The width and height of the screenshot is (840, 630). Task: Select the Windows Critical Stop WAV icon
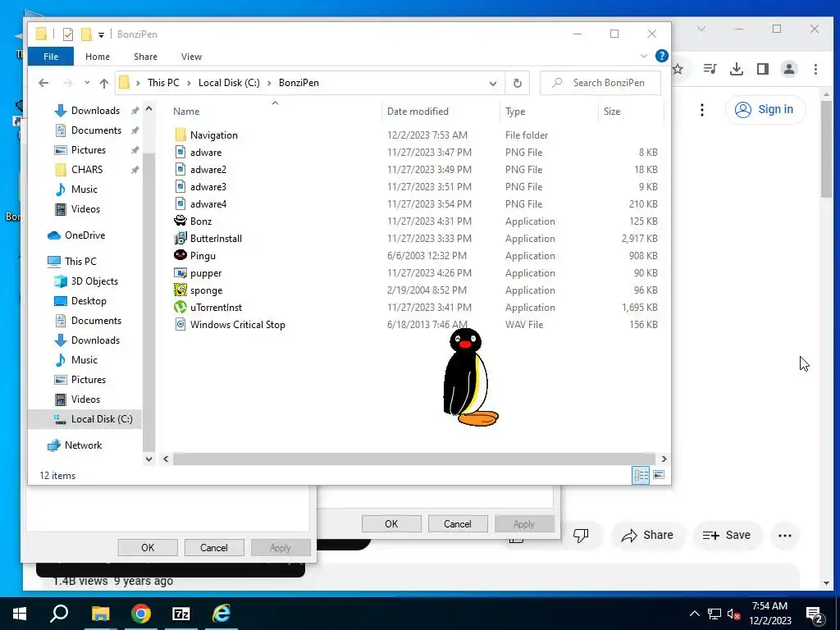click(x=180, y=324)
